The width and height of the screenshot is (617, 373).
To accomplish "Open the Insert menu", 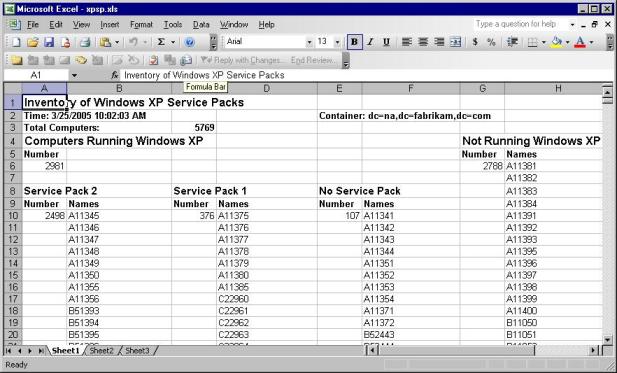I will 109,24.
